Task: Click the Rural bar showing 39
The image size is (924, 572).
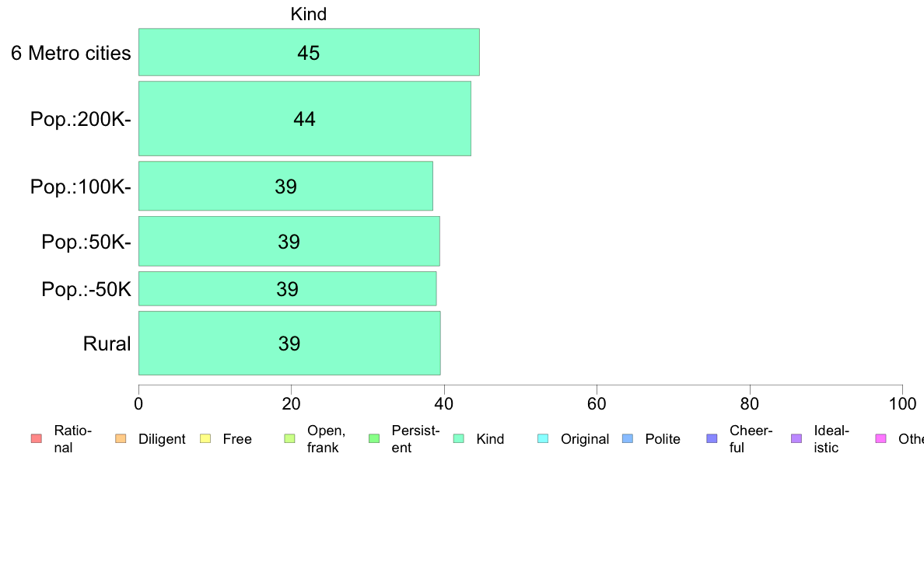Action: click(289, 343)
